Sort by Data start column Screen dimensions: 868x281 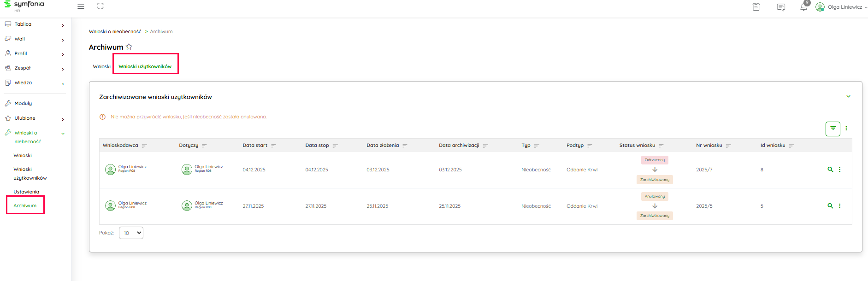tap(273, 146)
